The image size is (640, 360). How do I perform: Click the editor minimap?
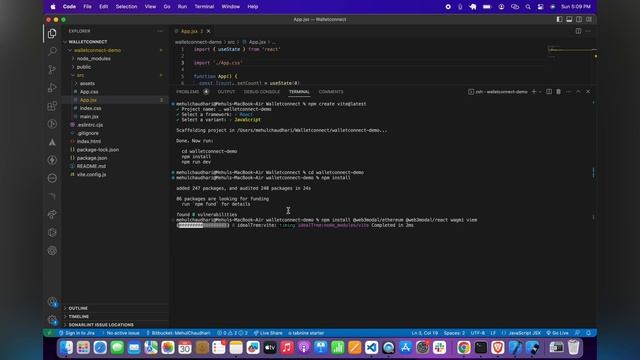coord(571,52)
